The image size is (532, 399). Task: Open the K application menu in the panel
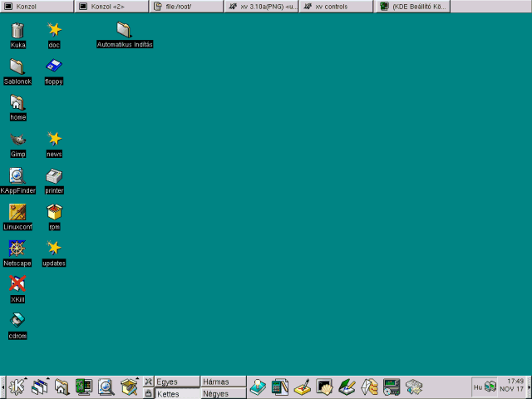(17, 387)
